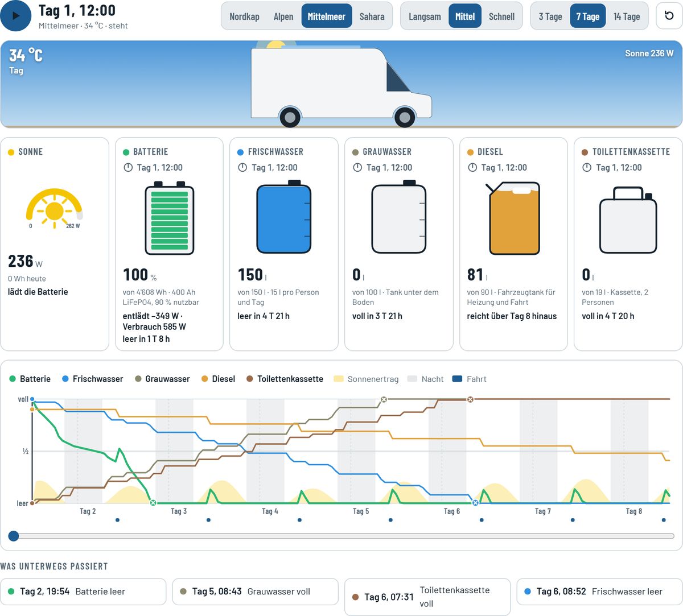Screen dimensions: 683x616
Task: Jump to event 'Toilettenkassette voll' at Tag 6
Action: click(427, 597)
